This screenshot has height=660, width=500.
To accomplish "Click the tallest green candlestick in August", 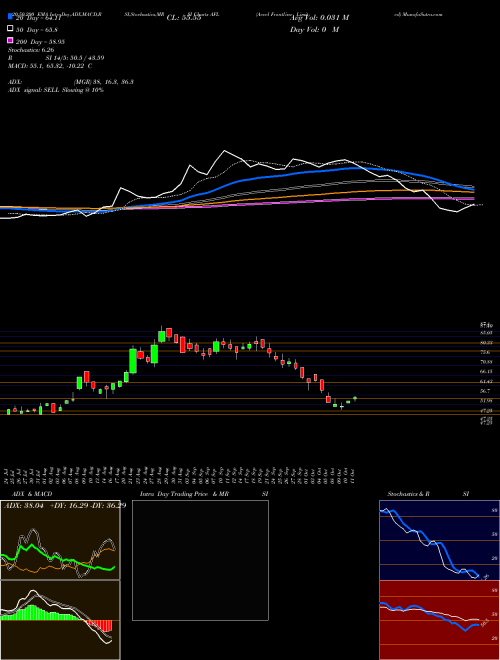I will coord(133,361).
